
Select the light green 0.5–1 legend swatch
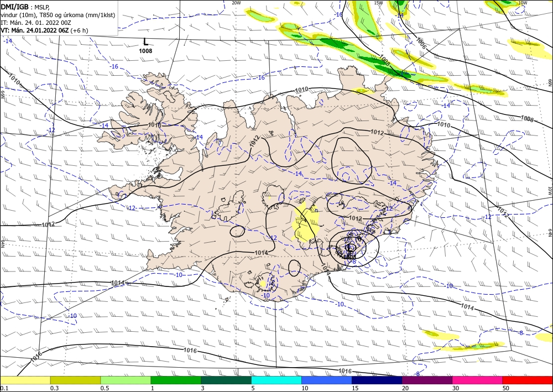126,380
